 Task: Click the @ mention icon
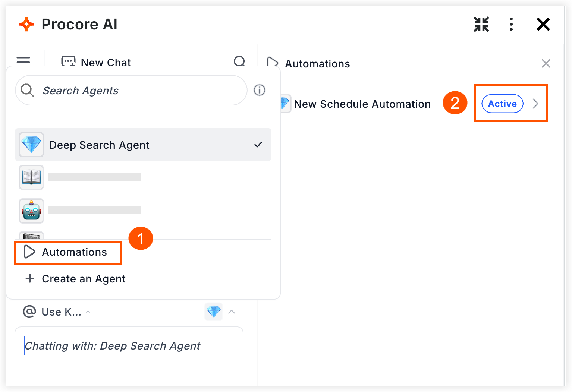point(29,312)
